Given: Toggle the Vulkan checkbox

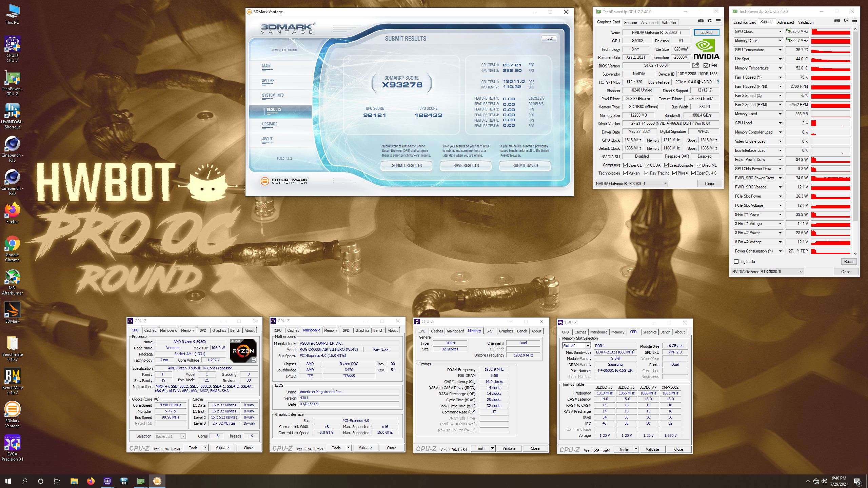Looking at the screenshot, I should [625, 173].
